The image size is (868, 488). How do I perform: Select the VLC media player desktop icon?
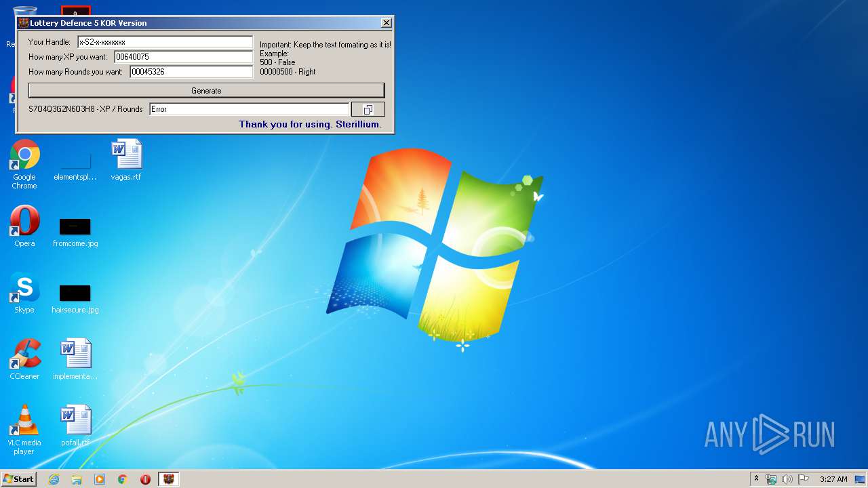click(24, 430)
